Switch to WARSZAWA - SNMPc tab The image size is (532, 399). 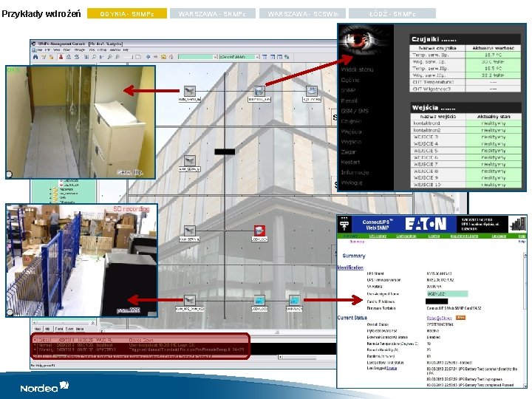(x=212, y=13)
